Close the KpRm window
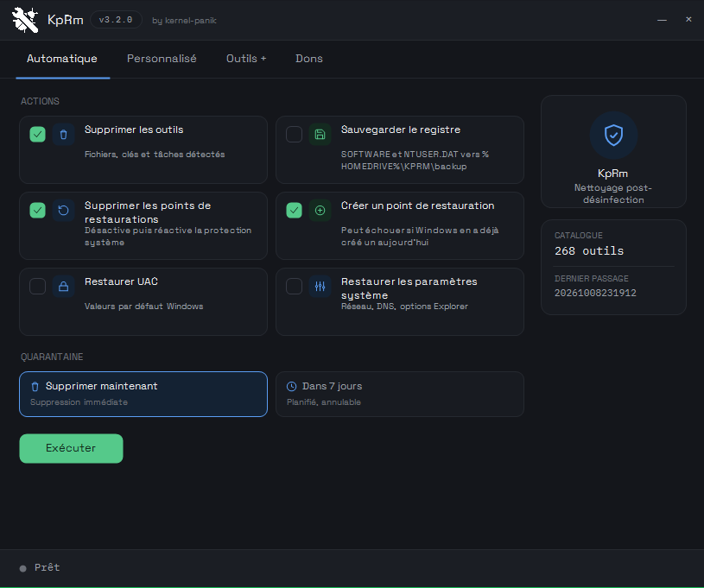 688,19
